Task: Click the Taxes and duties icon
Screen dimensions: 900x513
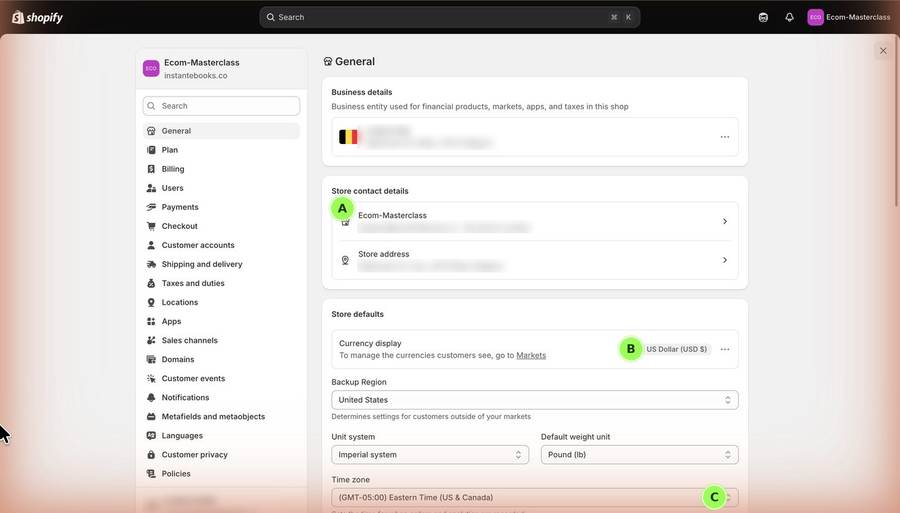Action: (151, 283)
